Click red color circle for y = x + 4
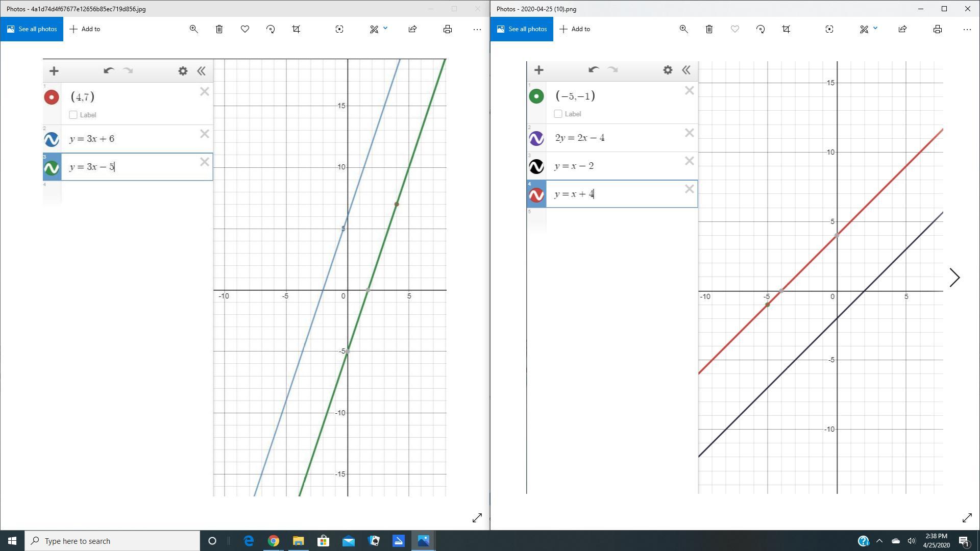Screen dimensions: 980x551 [x=536, y=194]
